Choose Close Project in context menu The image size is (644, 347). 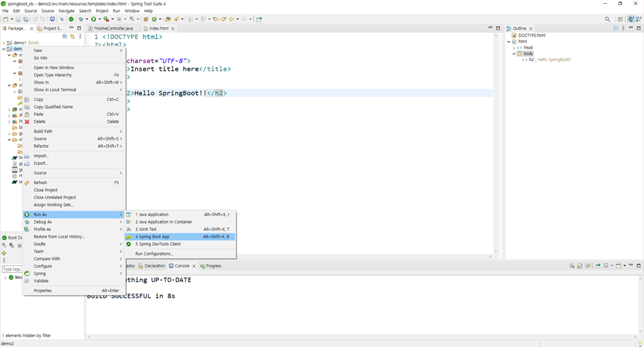(74, 190)
